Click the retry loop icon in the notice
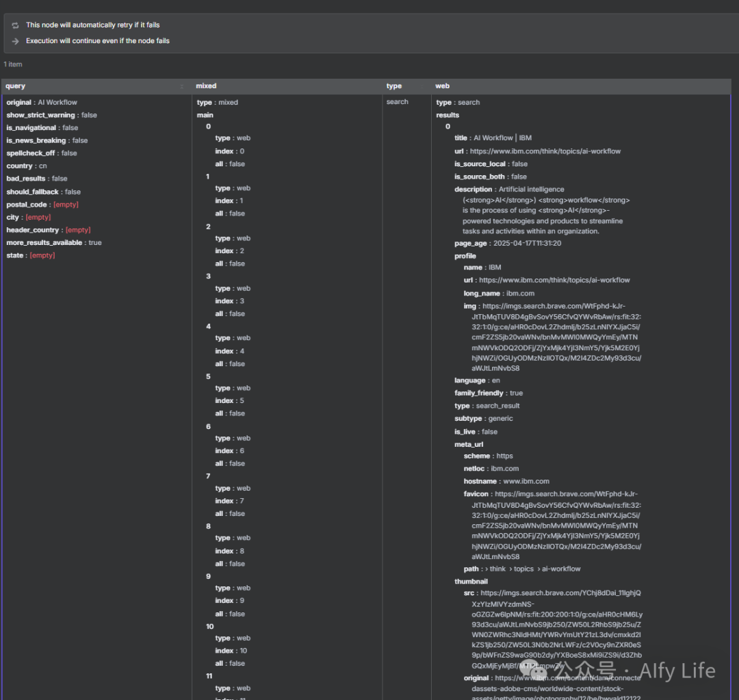739x700 pixels. coord(15,25)
